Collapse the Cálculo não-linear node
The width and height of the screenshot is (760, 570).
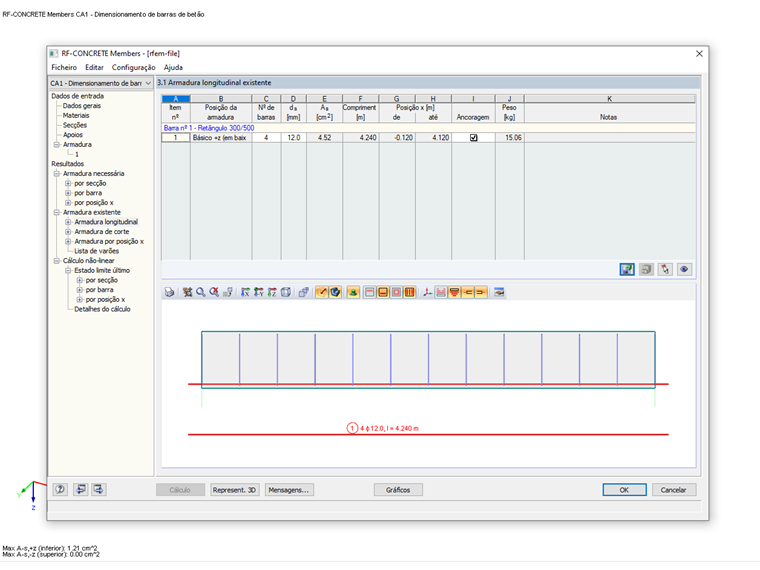pos(57,261)
